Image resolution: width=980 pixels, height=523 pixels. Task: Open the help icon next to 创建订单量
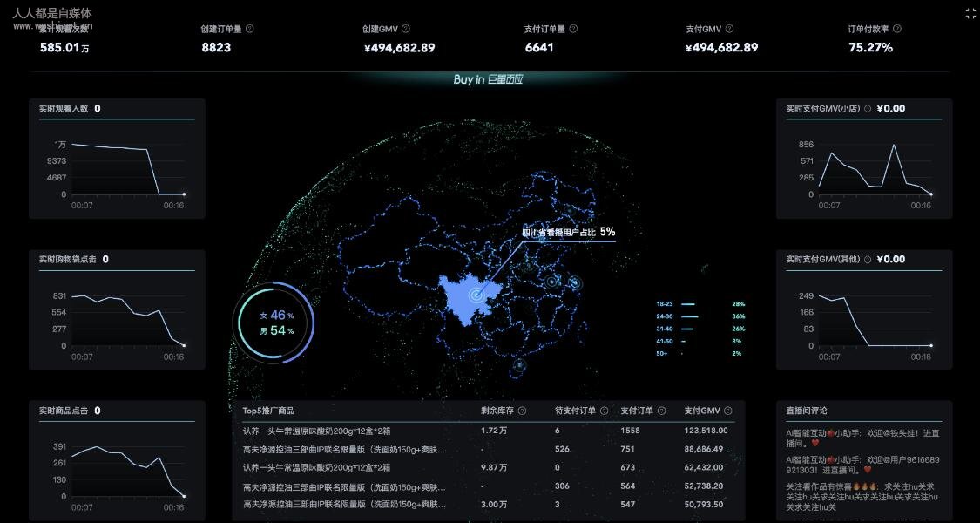250,29
